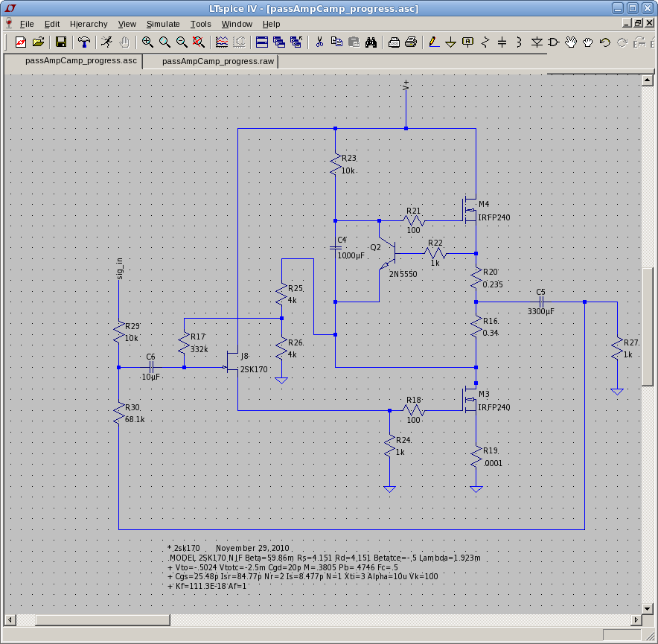Screen dimensions: 658x644
Task: Open the Help menu
Action: 271,24
